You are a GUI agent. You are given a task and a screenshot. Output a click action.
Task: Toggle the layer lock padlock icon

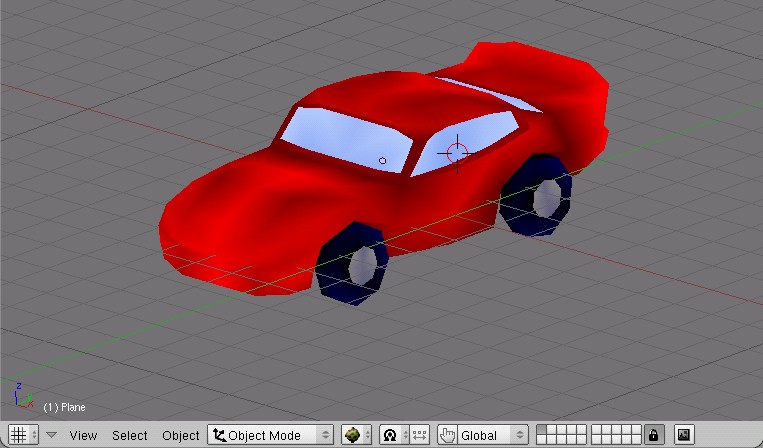pos(653,434)
